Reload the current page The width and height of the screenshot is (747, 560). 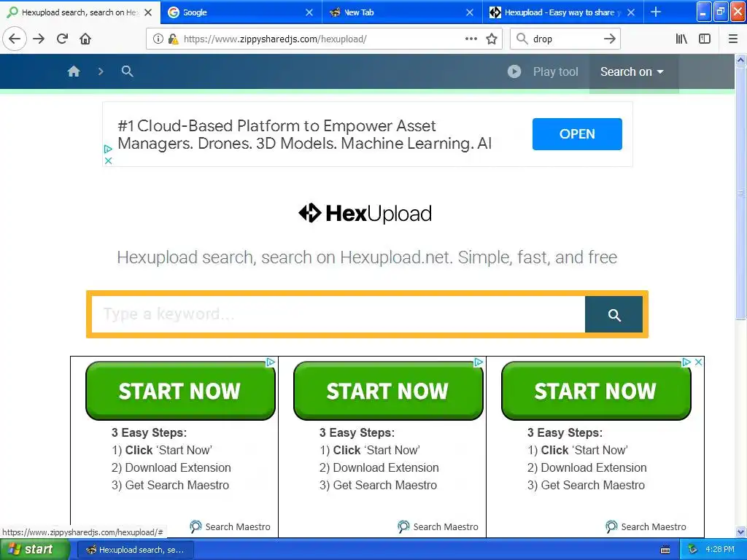[x=62, y=39]
